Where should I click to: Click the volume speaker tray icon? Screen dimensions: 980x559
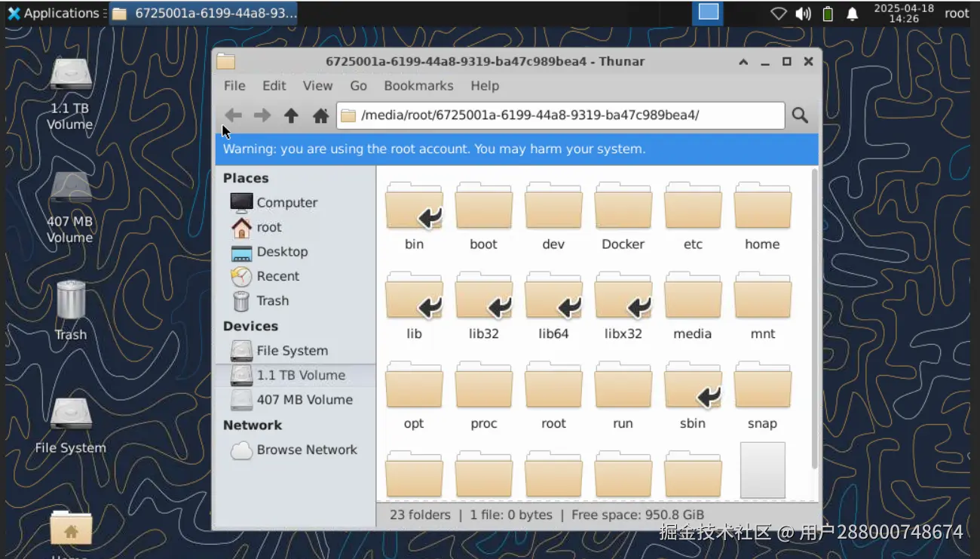[803, 14]
